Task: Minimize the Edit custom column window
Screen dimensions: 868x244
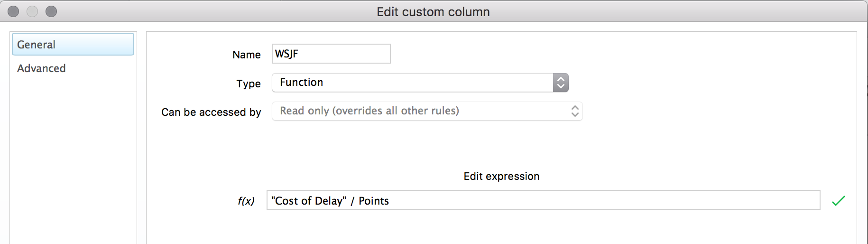Action: [32, 11]
